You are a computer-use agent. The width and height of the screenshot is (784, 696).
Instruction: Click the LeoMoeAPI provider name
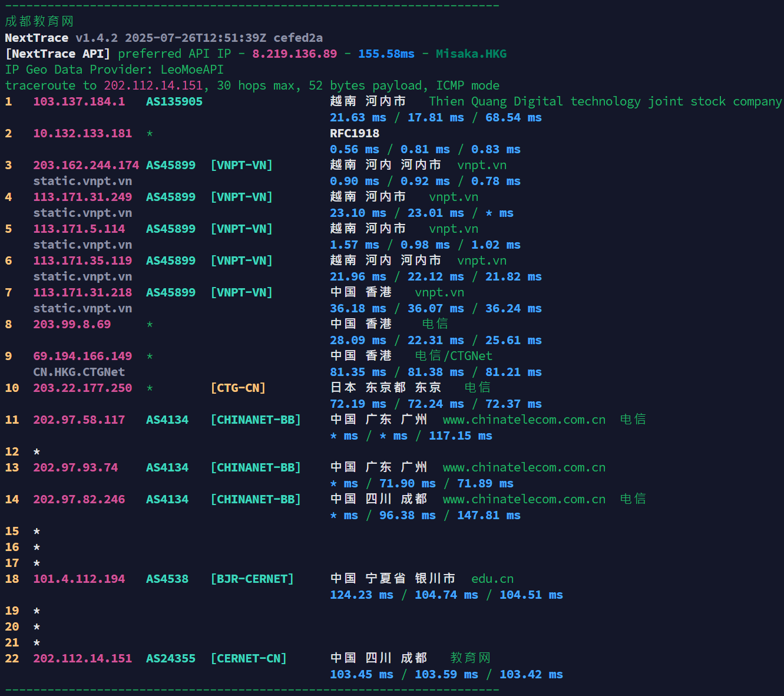coord(192,70)
